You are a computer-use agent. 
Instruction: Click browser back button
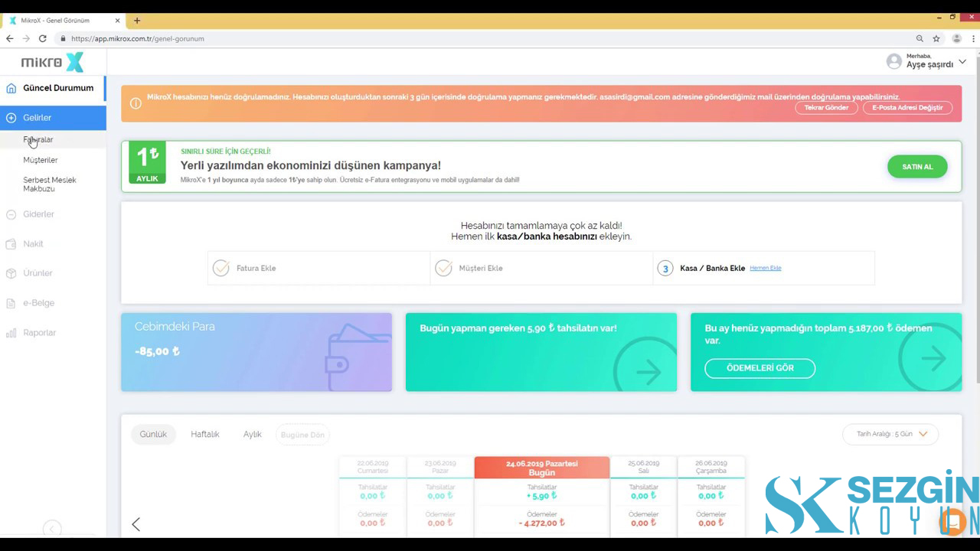tap(9, 38)
